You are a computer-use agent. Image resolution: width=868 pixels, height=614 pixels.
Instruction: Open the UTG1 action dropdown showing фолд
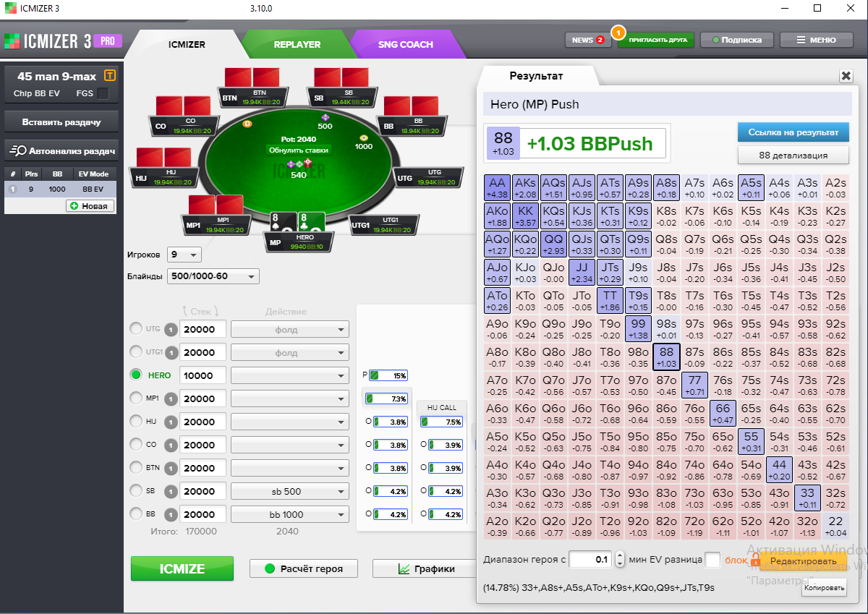(x=289, y=353)
